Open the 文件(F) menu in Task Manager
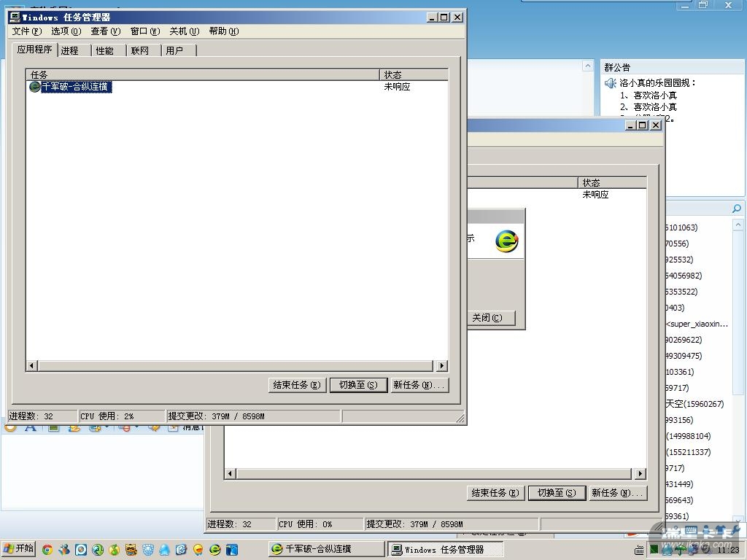Viewport: 747px width, 560px height. (x=27, y=31)
